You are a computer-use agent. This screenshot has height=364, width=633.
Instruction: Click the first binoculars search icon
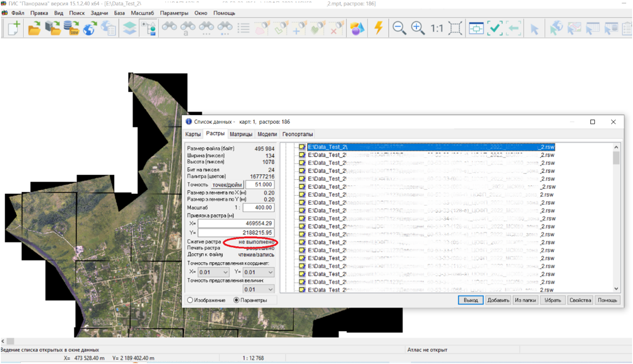169,28
